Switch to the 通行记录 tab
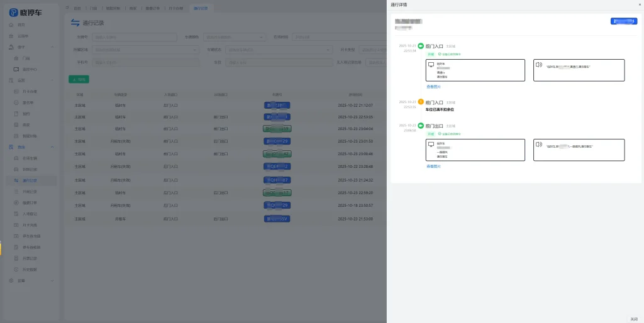This screenshot has height=323, width=644. pos(199,8)
